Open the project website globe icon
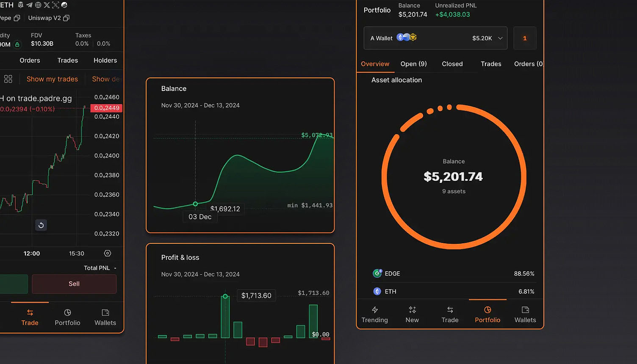Viewport: 637px width, 364px height. point(38,5)
